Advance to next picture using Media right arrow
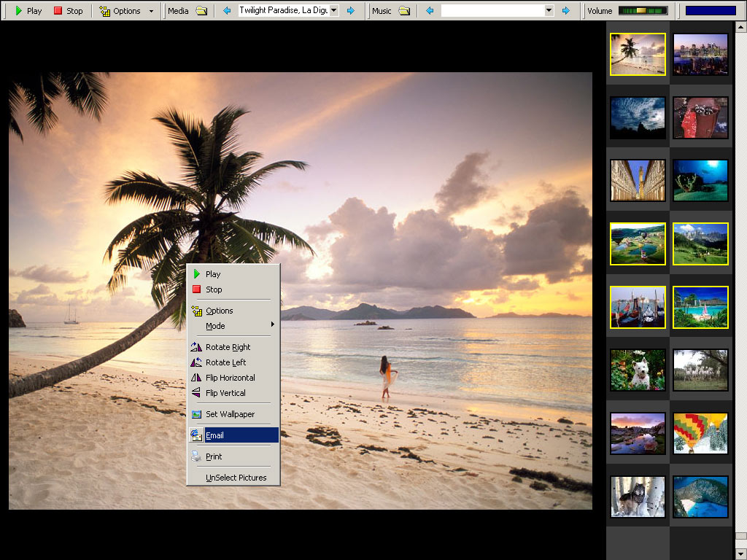 click(x=351, y=11)
